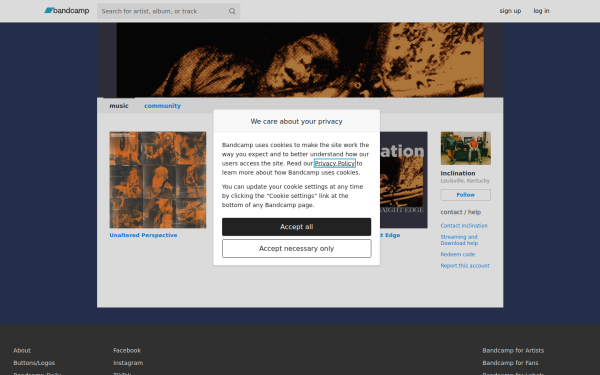Click the Bandcamp logo
This screenshot has width=600, height=375.
coord(67,11)
